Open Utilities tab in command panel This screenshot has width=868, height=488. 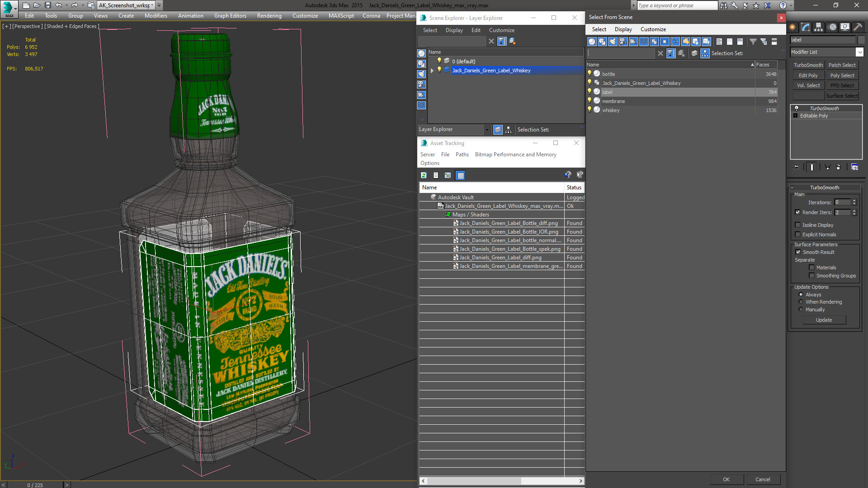tap(858, 27)
